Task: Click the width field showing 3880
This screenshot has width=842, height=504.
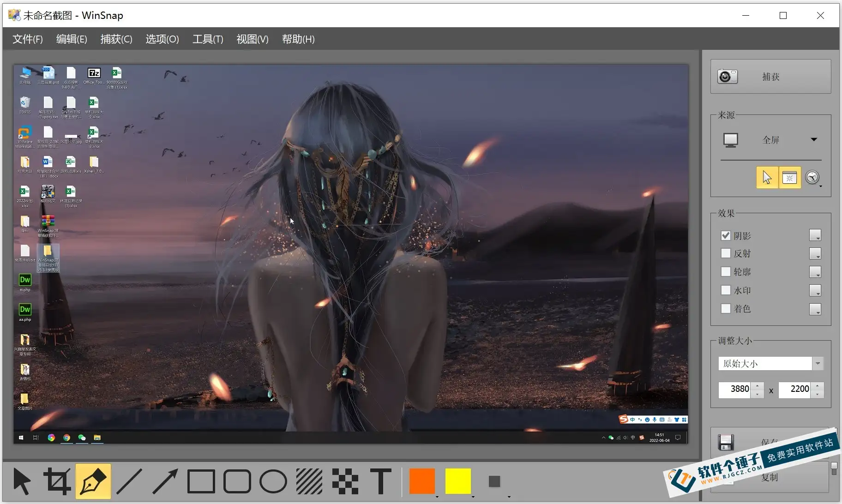Action: point(735,389)
